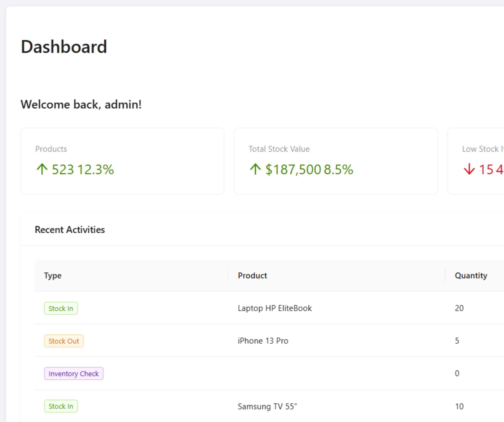
Task: Click quantity value 5 for iPhone 13 Pro
Action: (x=457, y=341)
